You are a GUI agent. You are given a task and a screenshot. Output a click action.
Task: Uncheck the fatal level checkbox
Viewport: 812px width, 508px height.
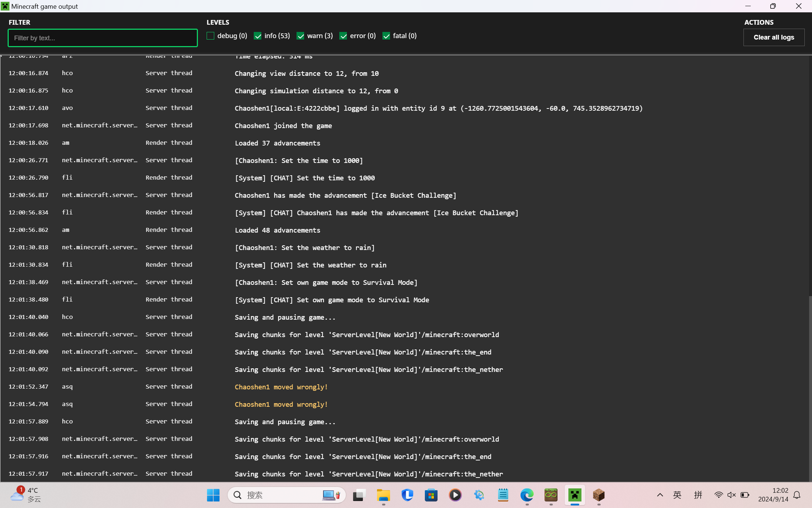point(386,36)
